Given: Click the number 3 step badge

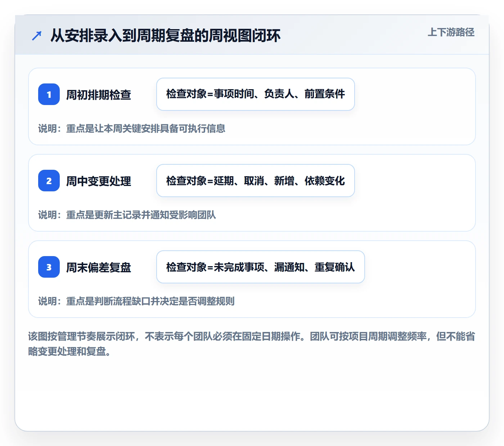Looking at the screenshot, I should click(x=49, y=267).
